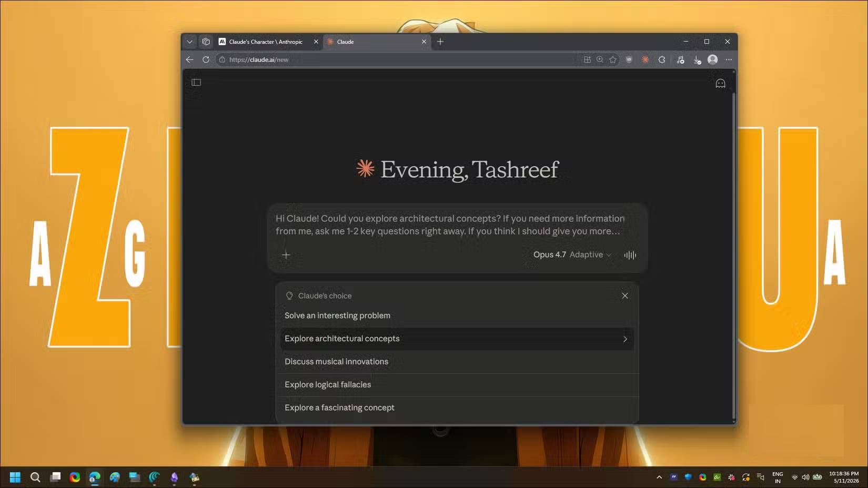Open Task View on the taskbar
The image size is (868, 488).
tap(55, 477)
